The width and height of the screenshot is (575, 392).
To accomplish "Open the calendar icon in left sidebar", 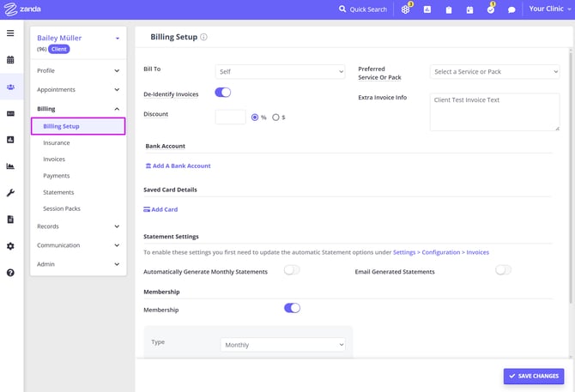I will click(x=10, y=60).
